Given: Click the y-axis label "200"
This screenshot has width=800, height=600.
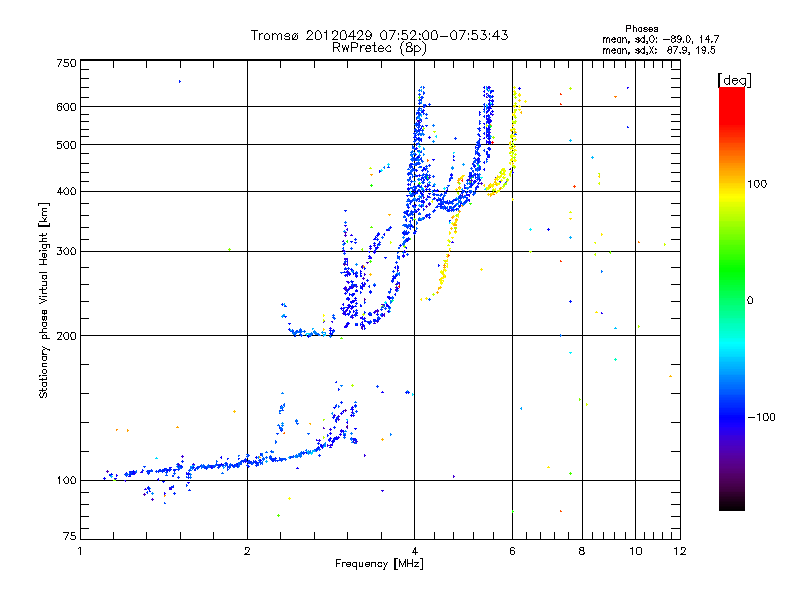Looking at the screenshot, I should pyautogui.click(x=66, y=336).
